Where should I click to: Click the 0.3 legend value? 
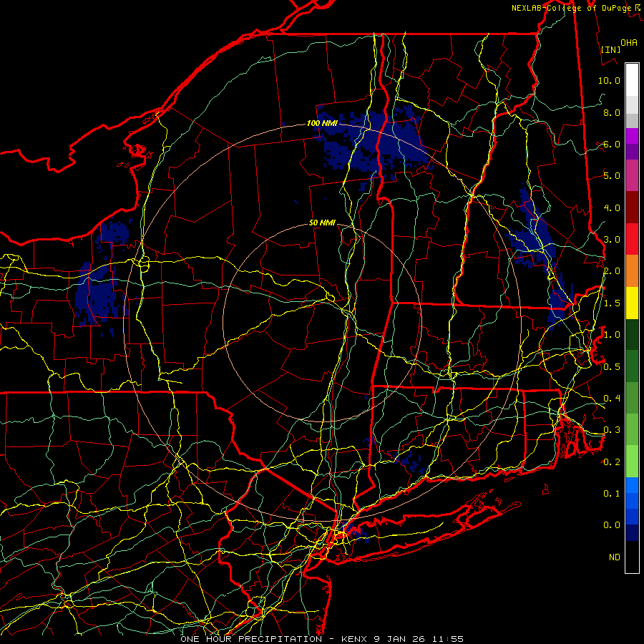pos(611,430)
